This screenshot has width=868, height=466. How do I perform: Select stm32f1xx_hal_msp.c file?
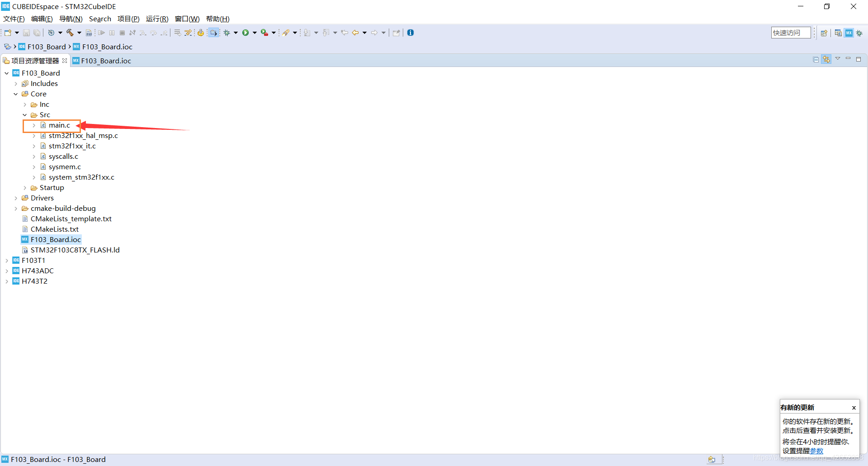[x=83, y=136]
